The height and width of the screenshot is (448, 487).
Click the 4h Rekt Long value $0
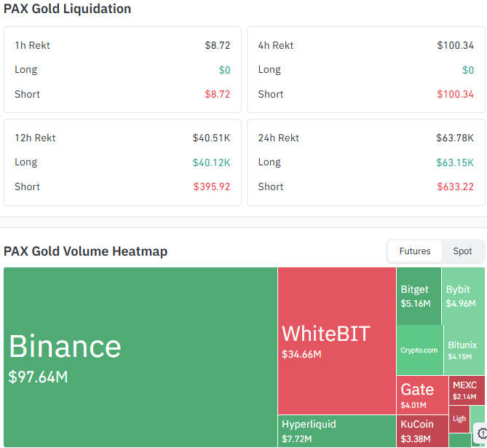[x=468, y=70]
